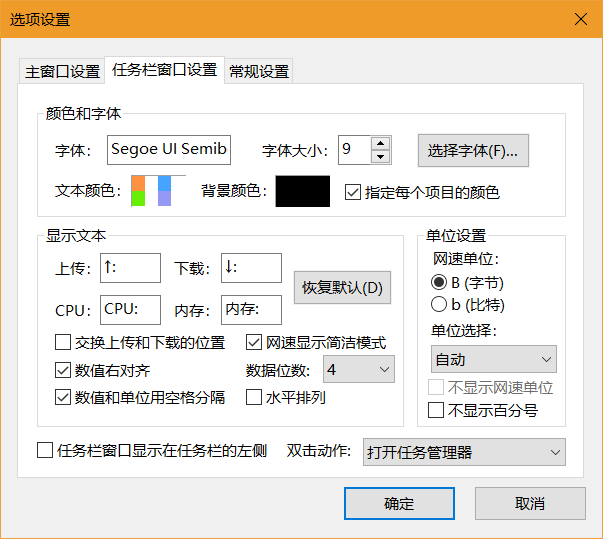
Task: Enable 交换上传和下载的位置 checkbox
Action: point(63,342)
